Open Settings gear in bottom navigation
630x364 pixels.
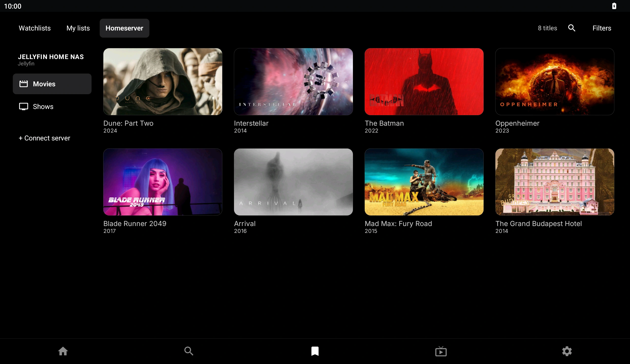coord(567,351)
